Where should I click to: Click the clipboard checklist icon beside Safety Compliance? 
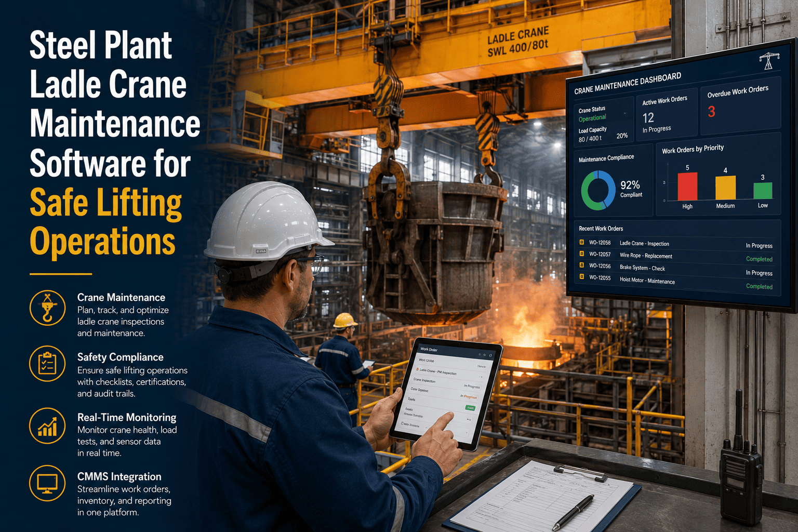point(47,363)
